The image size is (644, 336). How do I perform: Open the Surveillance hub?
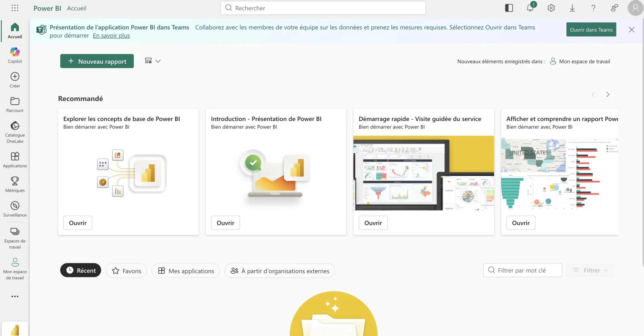(x=14, y=209)
